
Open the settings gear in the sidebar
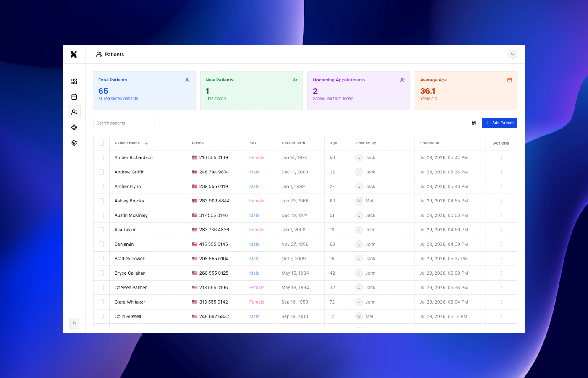[74, 143]
